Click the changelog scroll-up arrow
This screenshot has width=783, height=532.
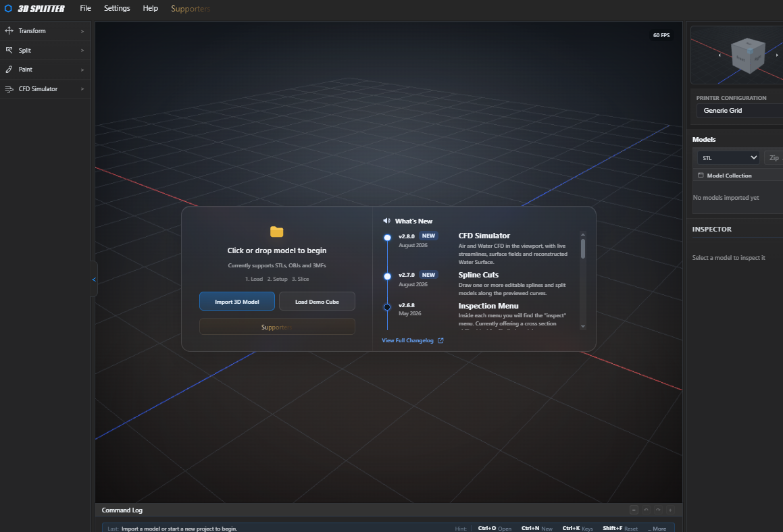point(583,234)
